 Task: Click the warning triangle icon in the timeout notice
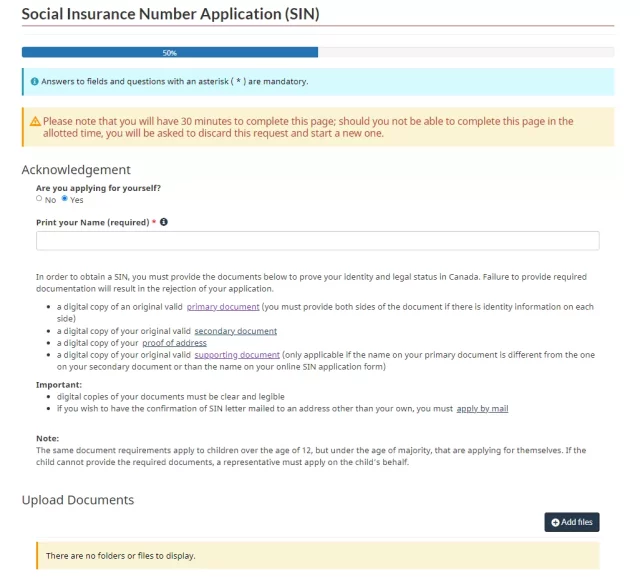coord(35,122)
